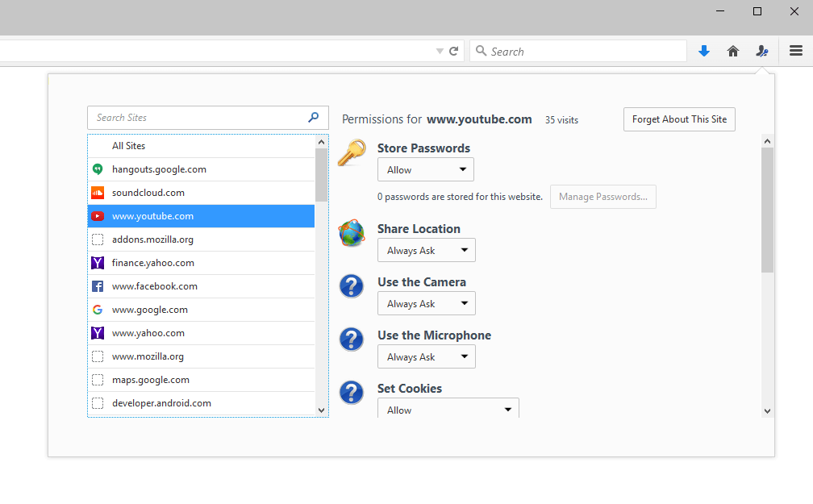Click the magnifier in browser Search bar
Screen dimensions: 813x504
coord(482,51)
